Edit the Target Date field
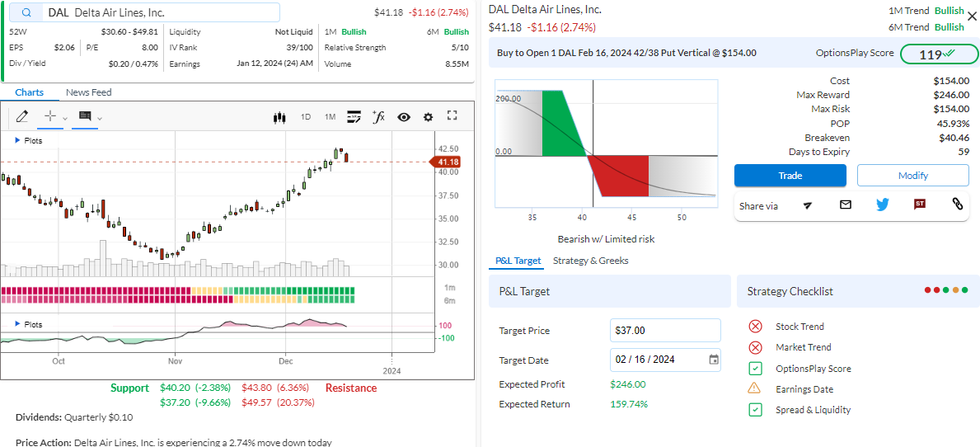 click(x=665, y=360)
